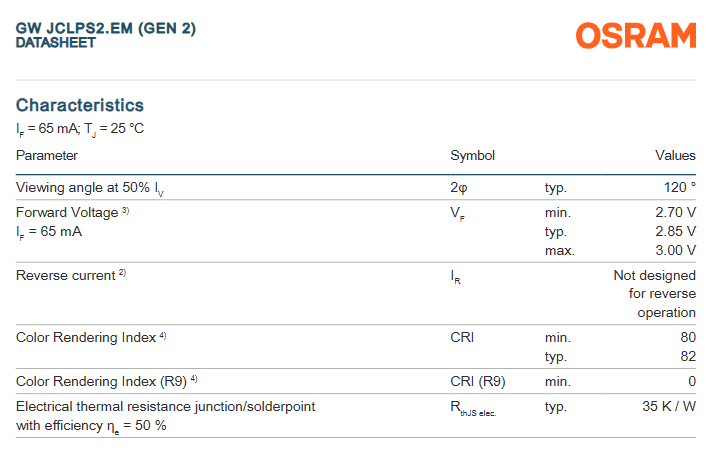Viewport: 709px width, 471px height.
Task: Click the GW JCLPS2.EM (GEN 2) title
Action: click(106, 28)
